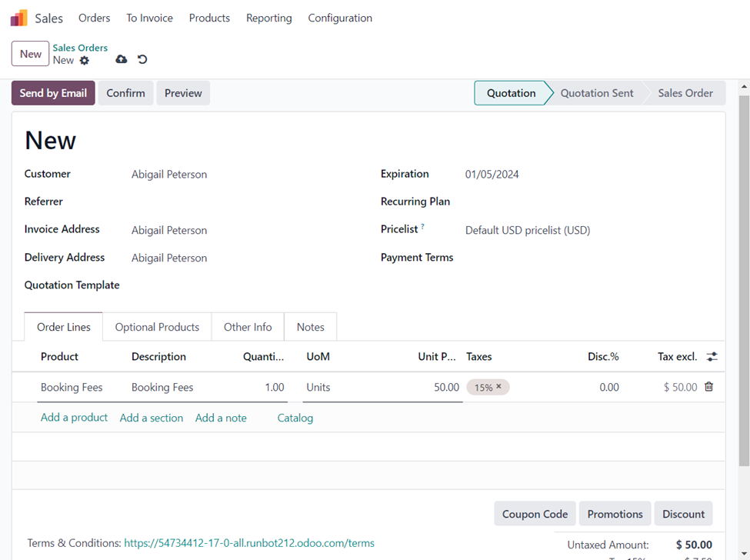Switch to the Other Info tab
This screenshot has width=750, height=560.
pos(248,327)
